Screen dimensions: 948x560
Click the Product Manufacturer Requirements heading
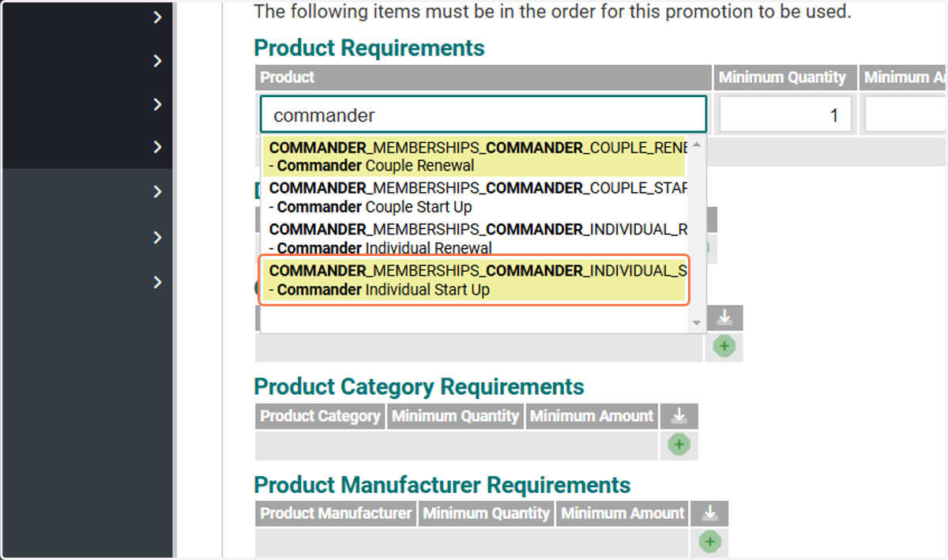pos(442,484)
